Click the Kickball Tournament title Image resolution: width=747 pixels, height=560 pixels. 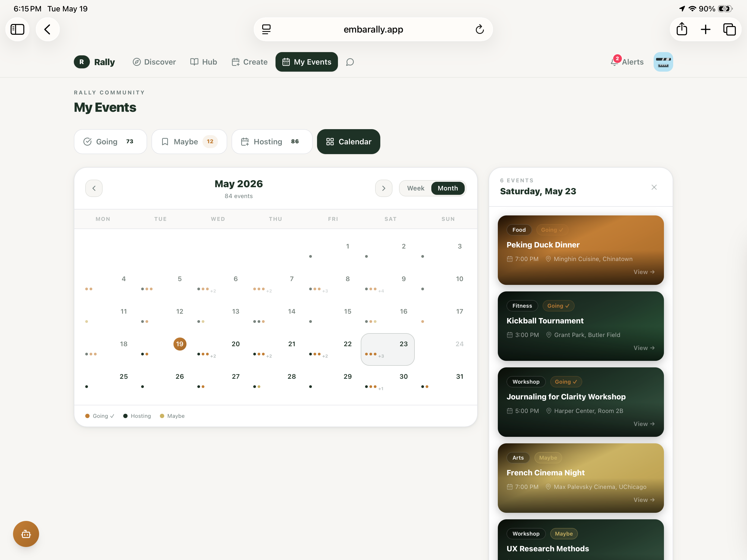click(x=545, y=320)
